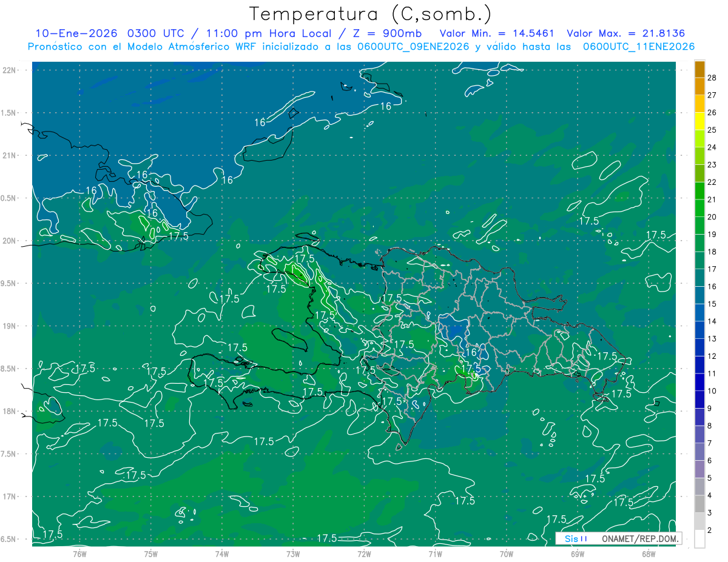
Task: Pick the orange legend swatch above 28
Action: pos(699,69)
